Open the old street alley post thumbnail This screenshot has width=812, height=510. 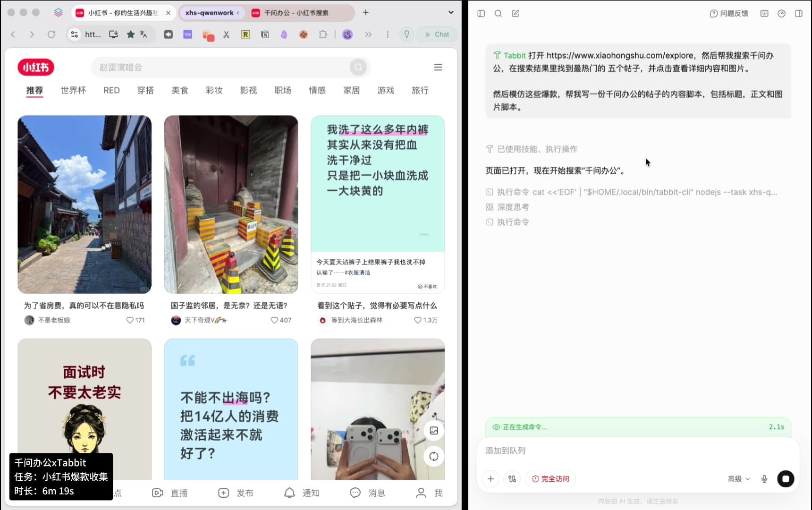point(85,204)
